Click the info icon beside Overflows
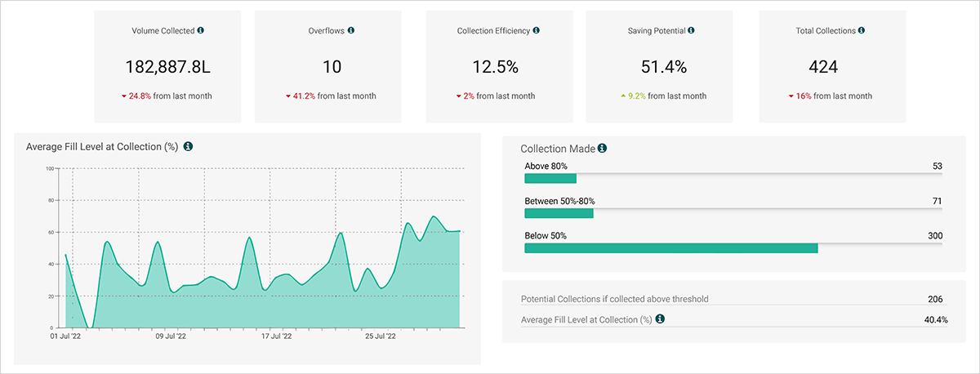The width and height of the screenshot is (980, 374). (351, 30)
